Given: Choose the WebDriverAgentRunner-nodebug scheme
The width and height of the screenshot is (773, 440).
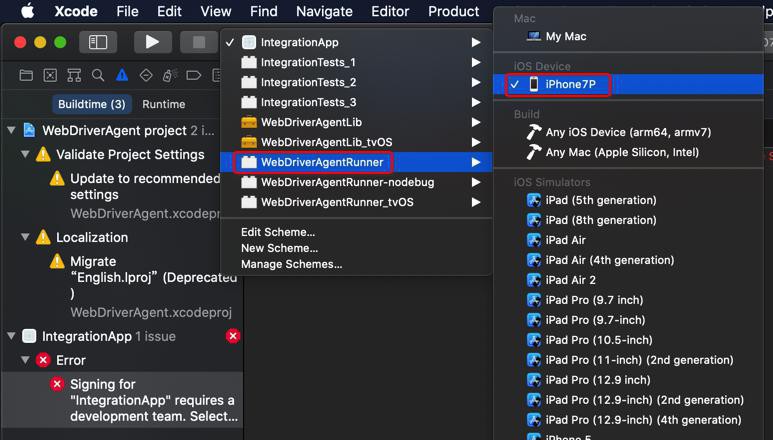Looking at the screenshot, I should coord(356,182).
